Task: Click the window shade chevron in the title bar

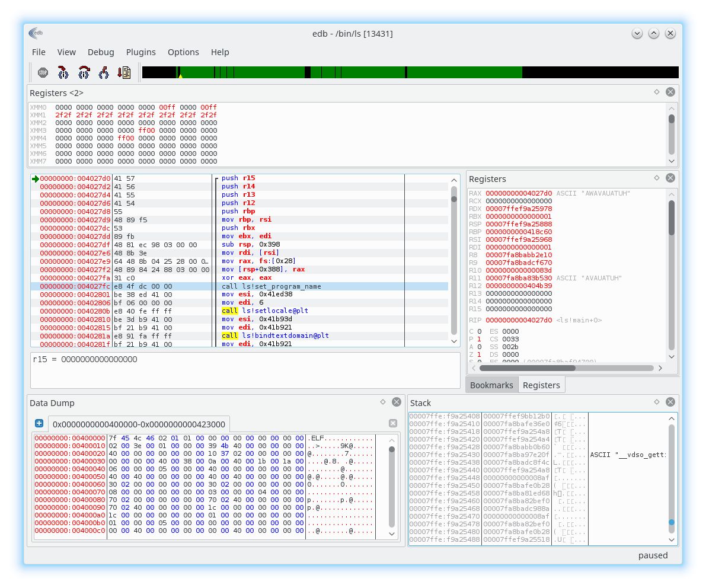Action: pyautogui.click(x=637, y=34)
